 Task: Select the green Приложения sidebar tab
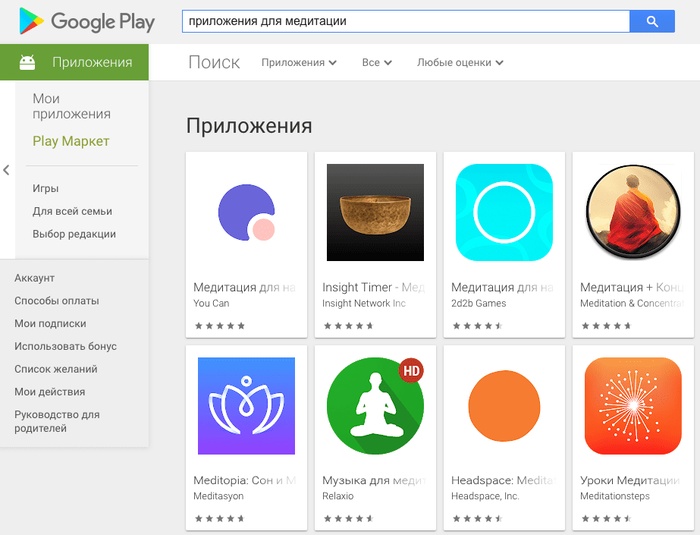coord(75,62)
